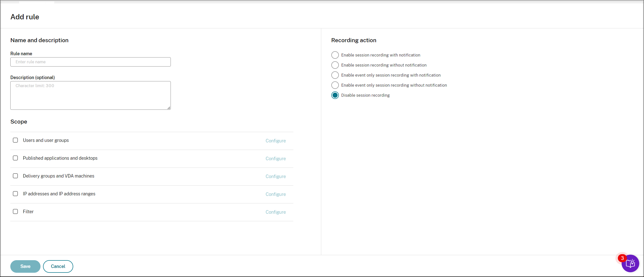Click into the Description text area
Viewport: 644px width, 277px height.
[x=91, y=95]
